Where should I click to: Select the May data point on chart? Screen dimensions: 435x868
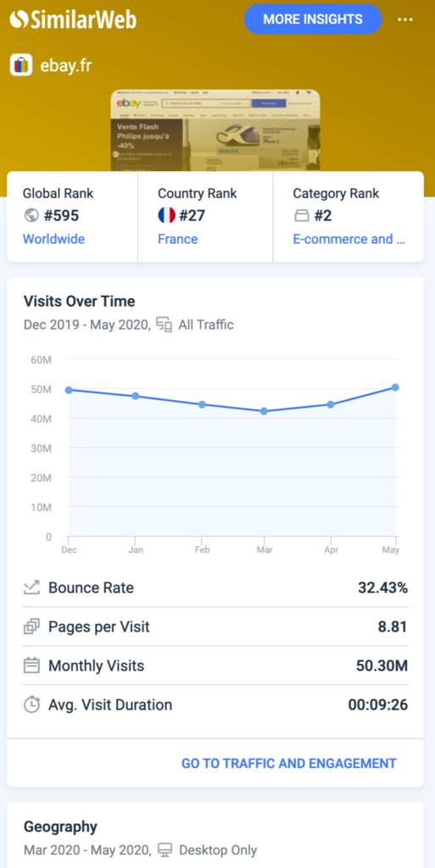395,387
